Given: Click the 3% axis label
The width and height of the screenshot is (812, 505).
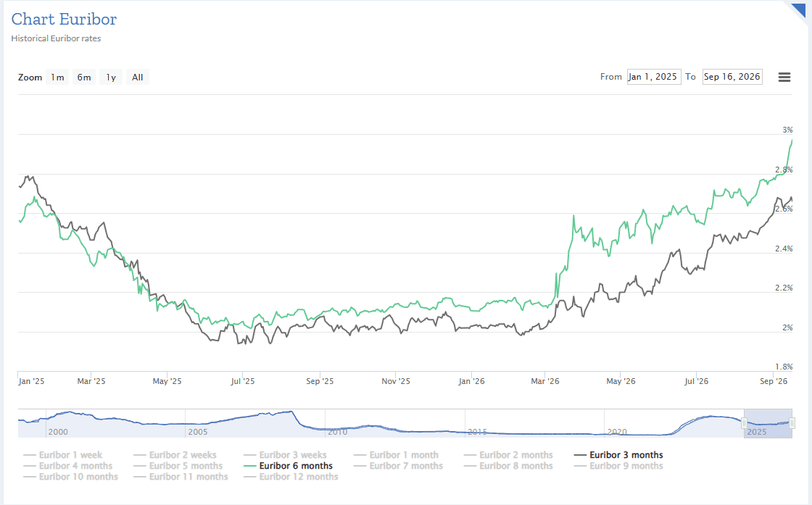Looking at the screenshot, I should tap(787, 130).
